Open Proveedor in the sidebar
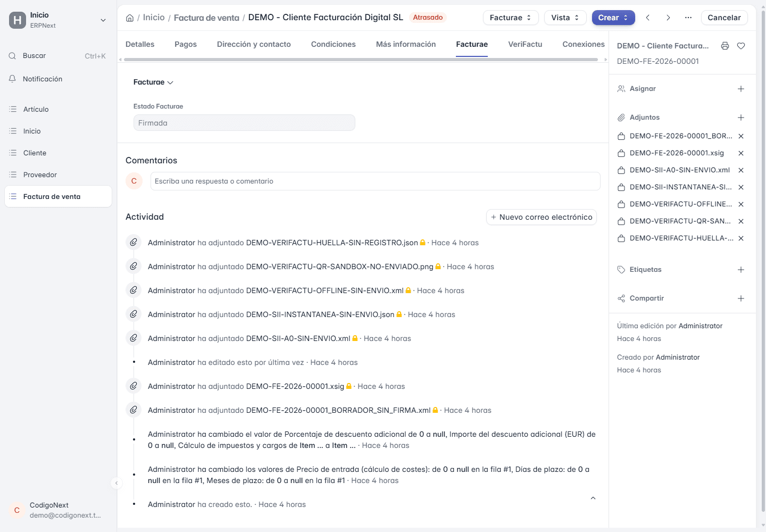Image resolution: width=766 pixels, height=532 pixels. pyautogui.click(x=58, y=175)
